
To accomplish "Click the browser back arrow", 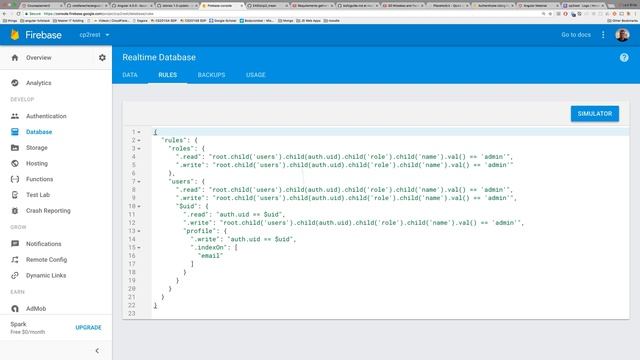I will tap(5, 13).
